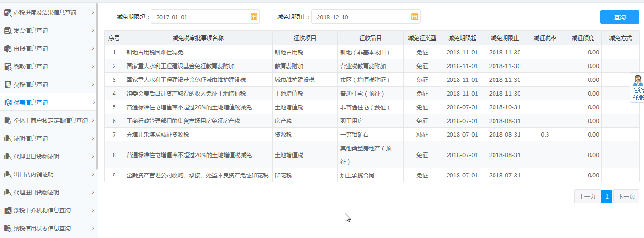Click the 欠税信息查询 sidebar icon
Screen dimensions: 644x238
pos(8,85)
